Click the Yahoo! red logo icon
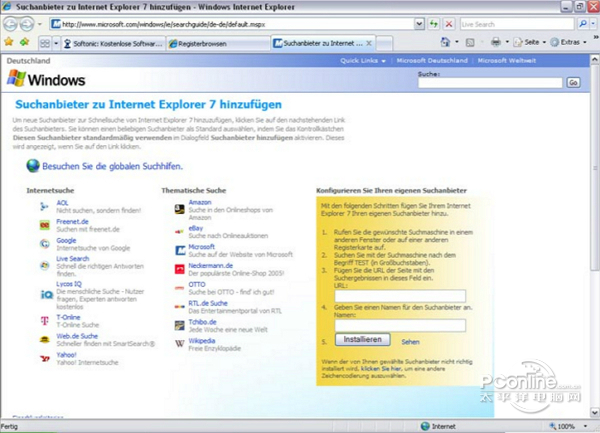The width and height of the screenshot is (600, 433). click(45, 358)
